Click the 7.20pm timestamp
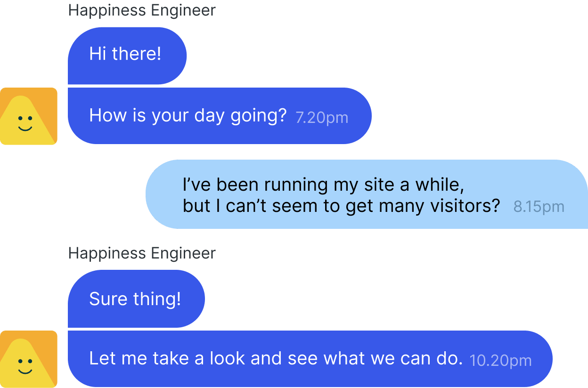588x388 pixels. (x=322, y=117)
